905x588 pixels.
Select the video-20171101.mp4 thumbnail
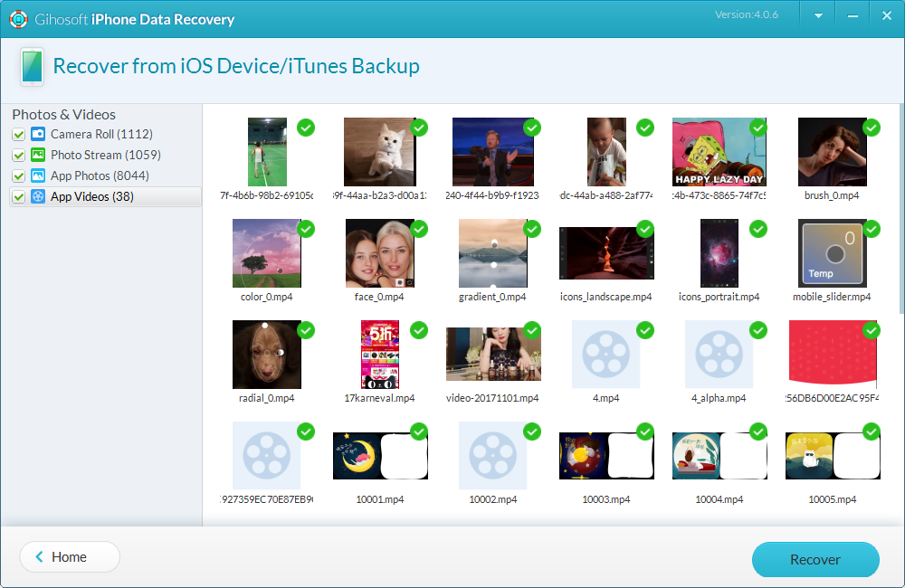coord(493,355)
